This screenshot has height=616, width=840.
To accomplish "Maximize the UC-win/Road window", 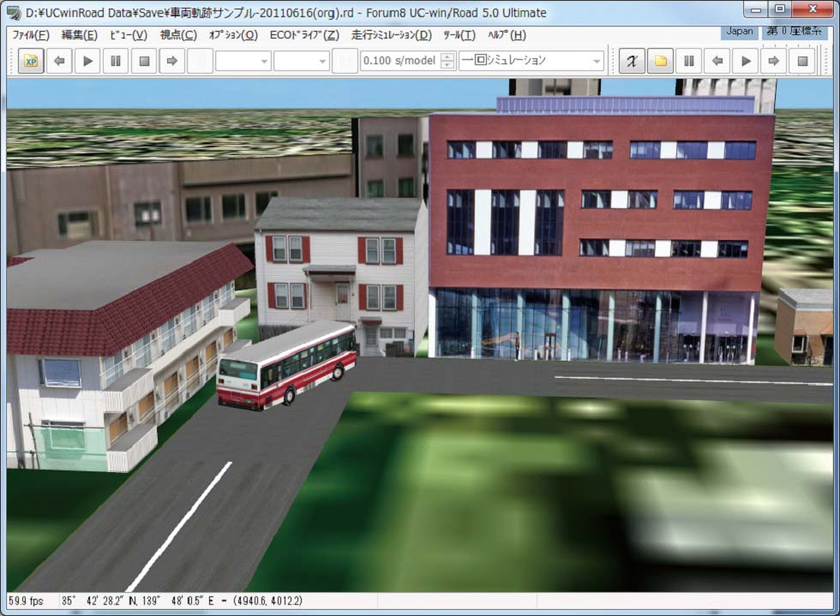I will [780, 9].
